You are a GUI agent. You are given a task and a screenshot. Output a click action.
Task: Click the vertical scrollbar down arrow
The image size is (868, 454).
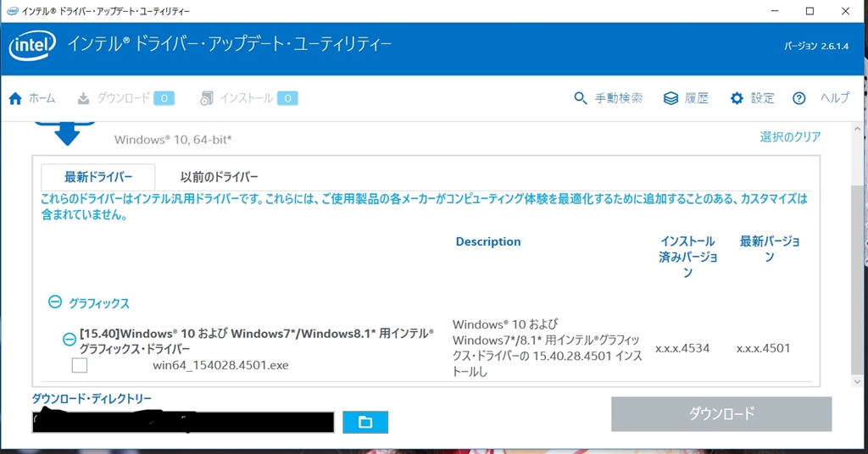point(858,381)
